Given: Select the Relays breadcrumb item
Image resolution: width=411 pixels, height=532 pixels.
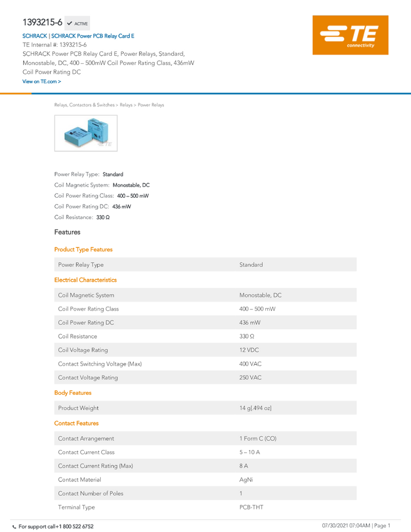Looking at the screenshot, I should [126, 105].
